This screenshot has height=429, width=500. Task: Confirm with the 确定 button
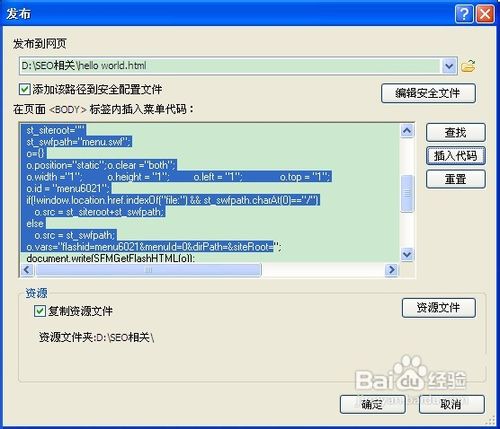(372, 404)
